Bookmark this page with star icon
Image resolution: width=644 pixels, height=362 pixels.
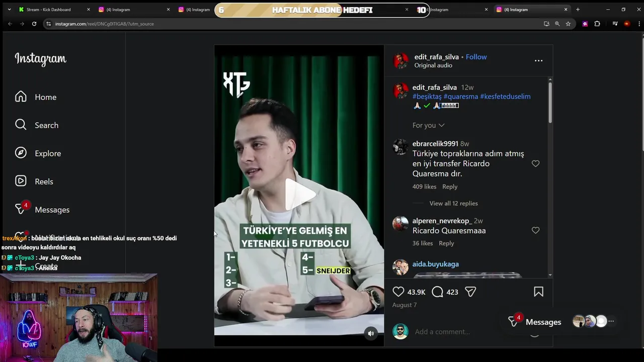pyautogui.click(x=568, y=24)
